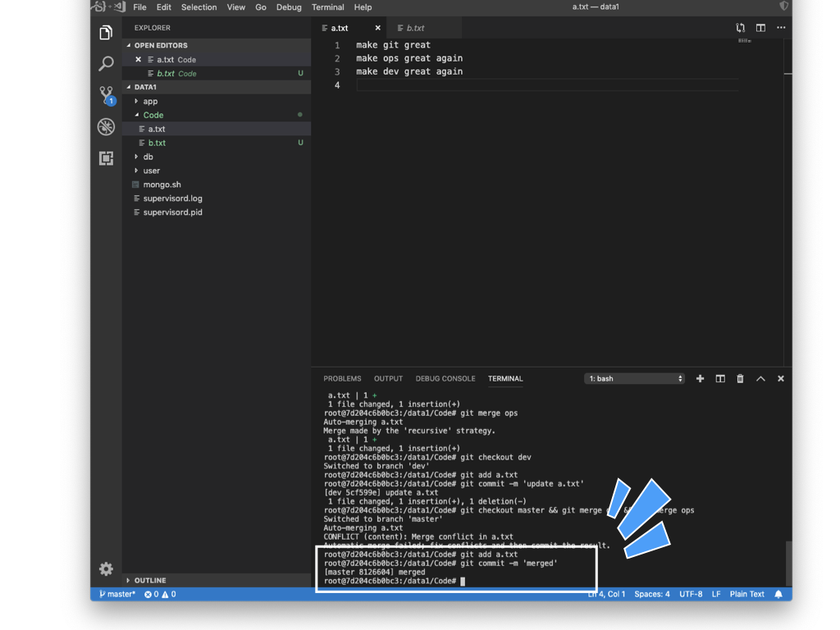Create a new terminal with plus icon
The width and height of the screenshot is (840, 630).
[700, 379]
